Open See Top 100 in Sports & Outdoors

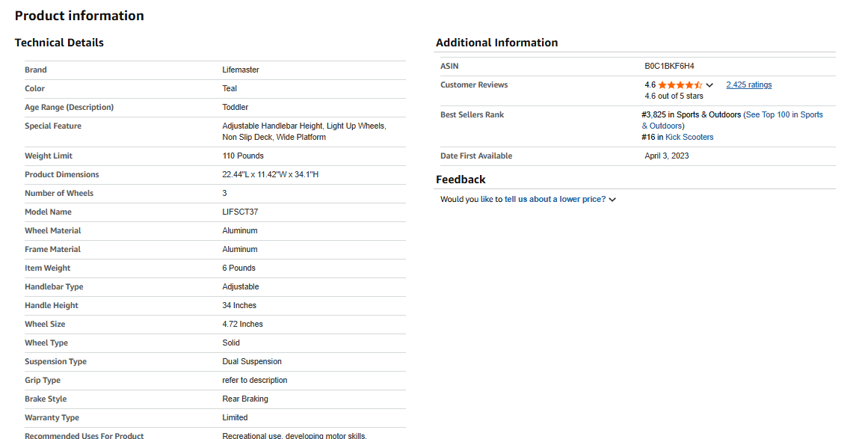[784, 115]
